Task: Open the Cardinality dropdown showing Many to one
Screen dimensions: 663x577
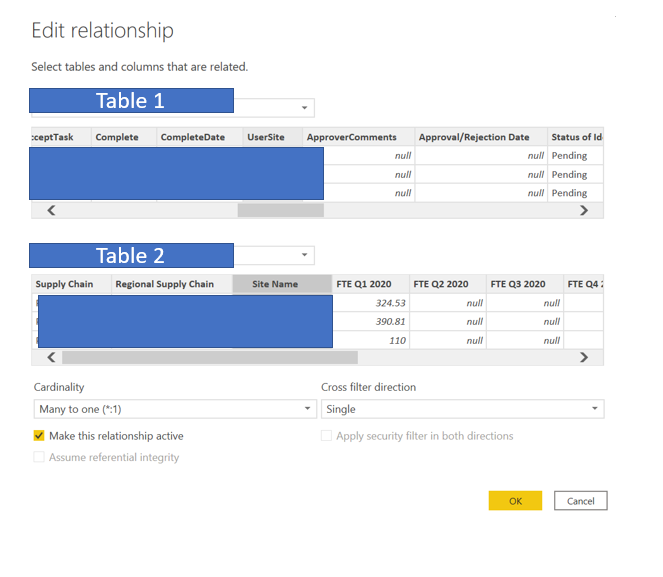Action: click(x=175, y=409)
